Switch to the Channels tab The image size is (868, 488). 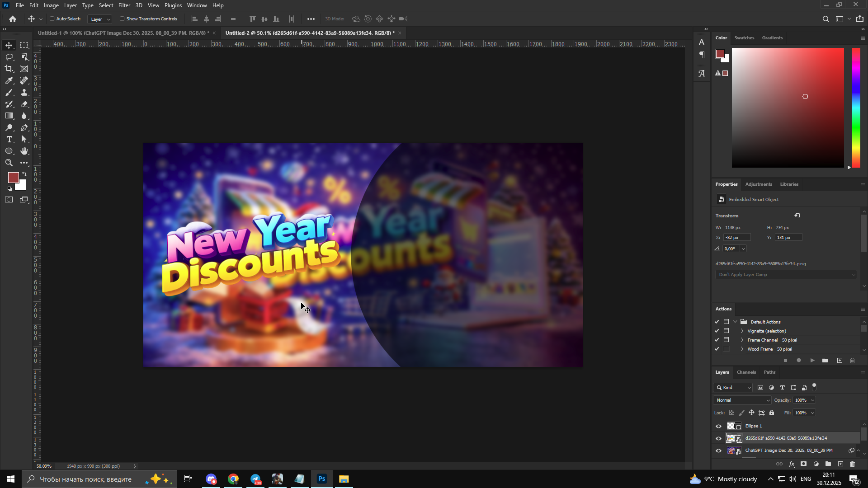pos(746,372)
